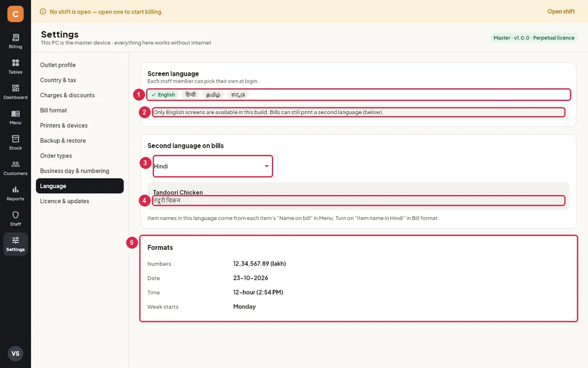Click the Tandoori Chicken preview name
Screen dimensions: 588x368
tap(178, 193)
